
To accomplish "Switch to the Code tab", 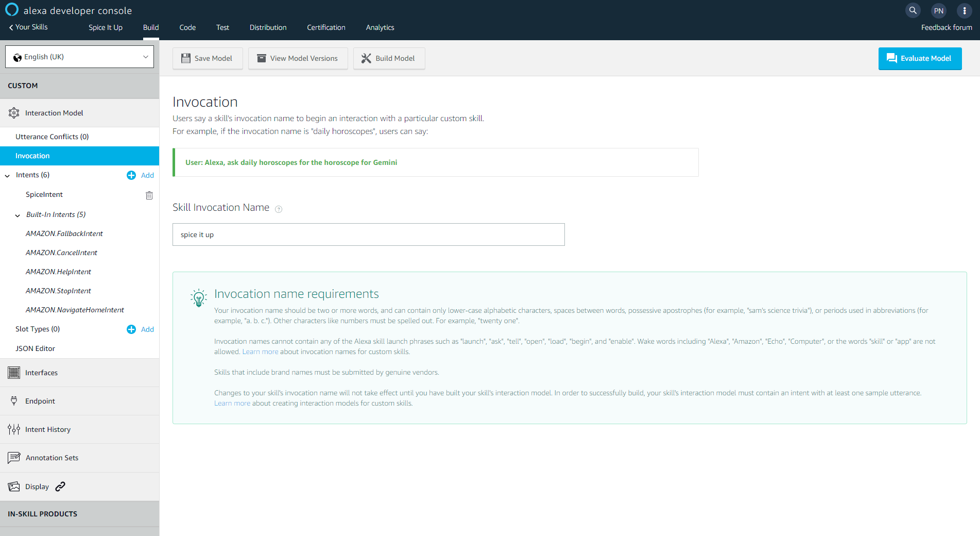I will coord(187,27).
